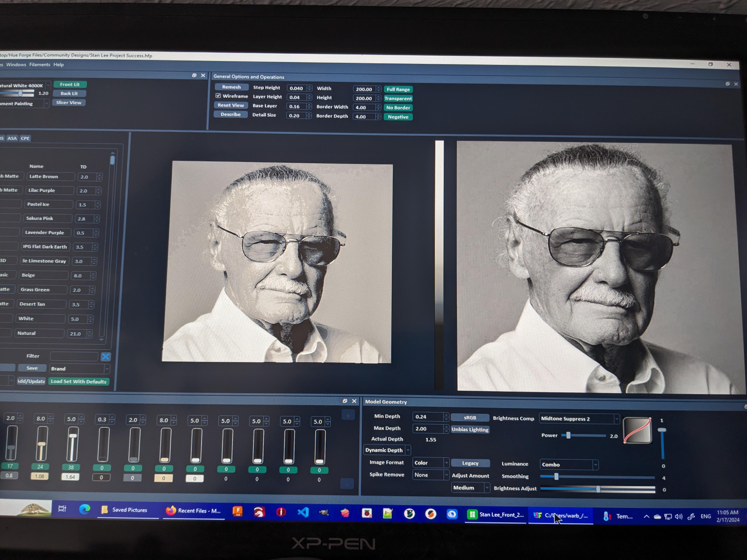Open the orange Fusion icon in taskbar
The height and width of the screenshot is (560, 747).
[238, 512]
